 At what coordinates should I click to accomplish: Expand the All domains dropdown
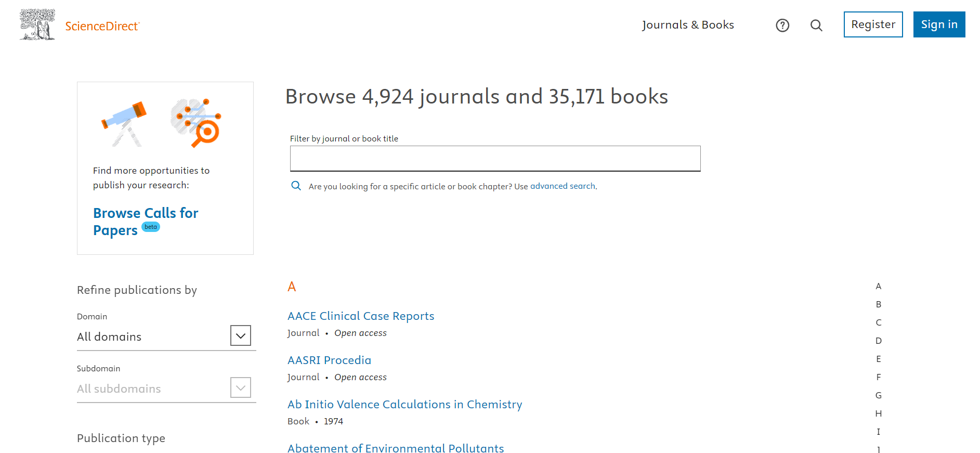click(240, 336)
